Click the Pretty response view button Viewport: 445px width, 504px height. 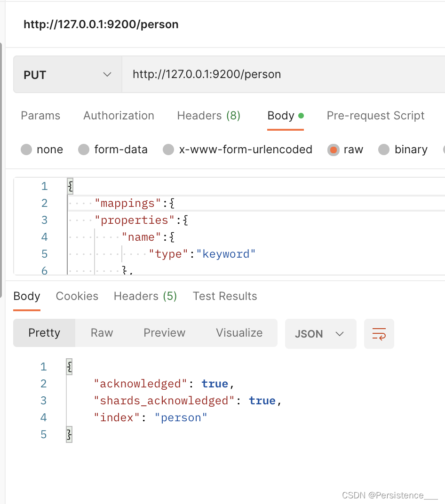[x=44, y=333]
